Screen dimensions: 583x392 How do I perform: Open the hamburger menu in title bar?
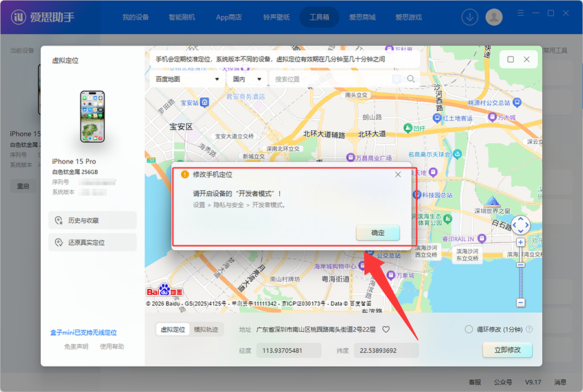(521, 13)
